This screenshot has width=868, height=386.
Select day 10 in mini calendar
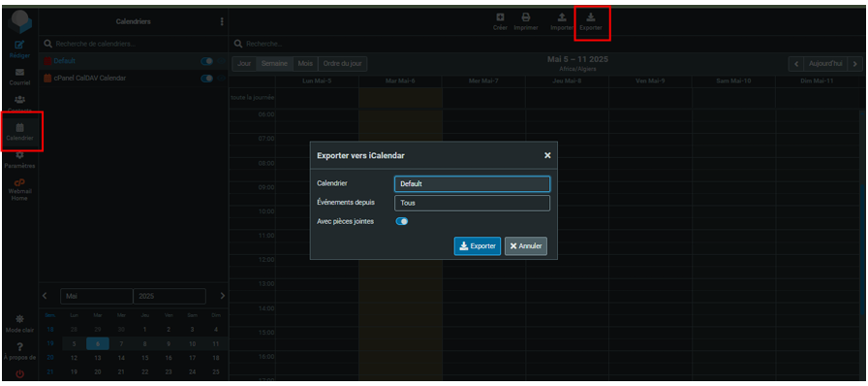click(x=192, y=344)
